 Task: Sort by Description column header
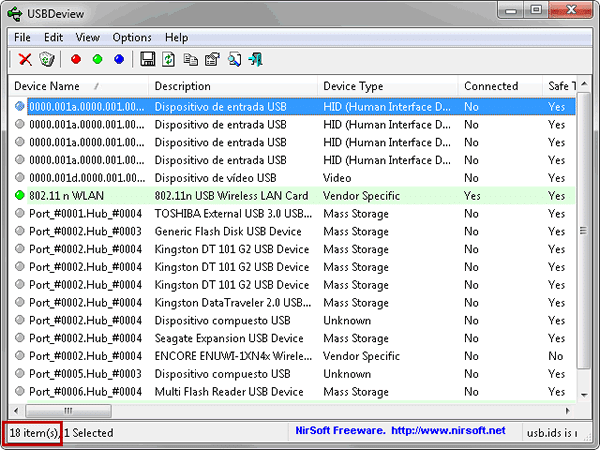click(233, 86)
